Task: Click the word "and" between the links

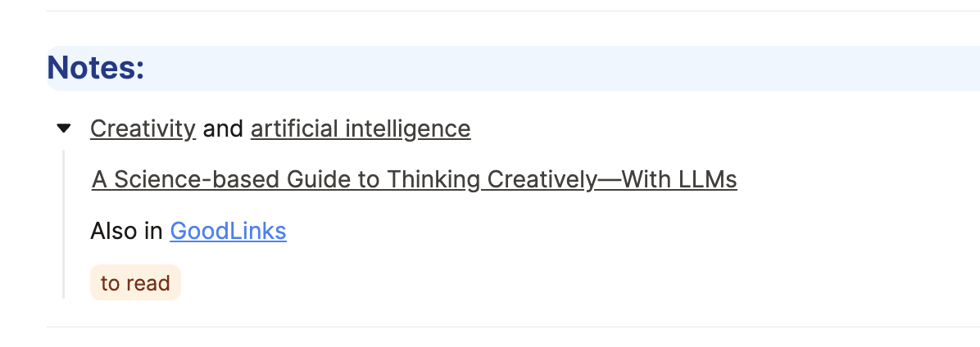Action: pyautogui.click(x=223, y=128)
